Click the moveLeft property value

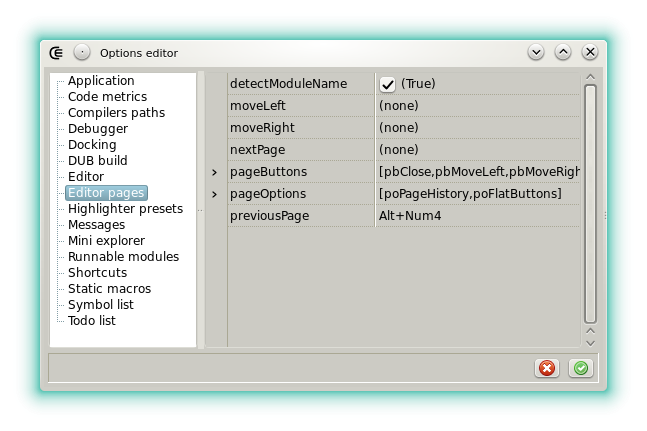pos(478,106)
